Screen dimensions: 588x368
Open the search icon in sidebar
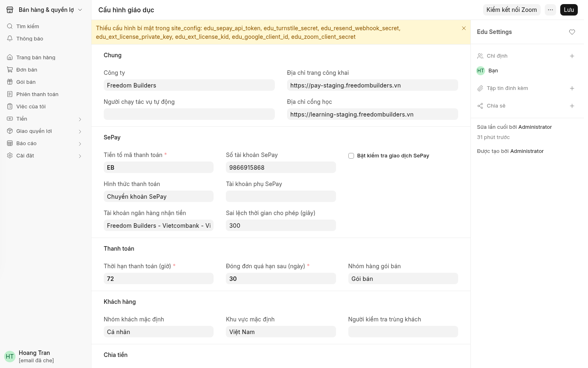(x=10, y=26)
